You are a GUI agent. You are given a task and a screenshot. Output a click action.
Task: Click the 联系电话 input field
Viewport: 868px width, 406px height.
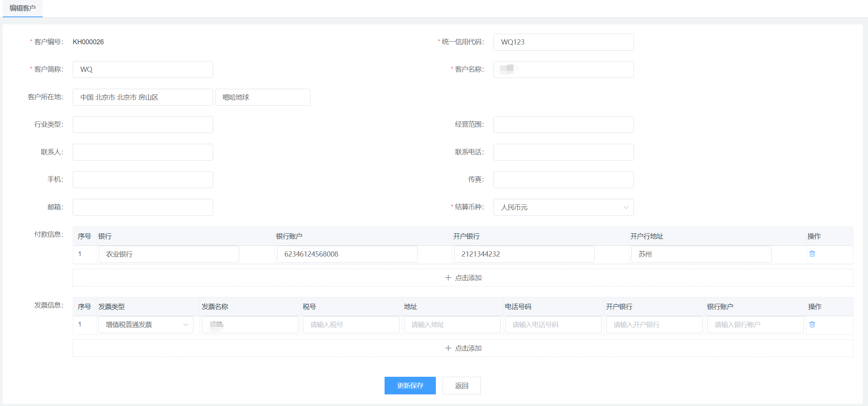pyautogui.click(x=563, y=152)
